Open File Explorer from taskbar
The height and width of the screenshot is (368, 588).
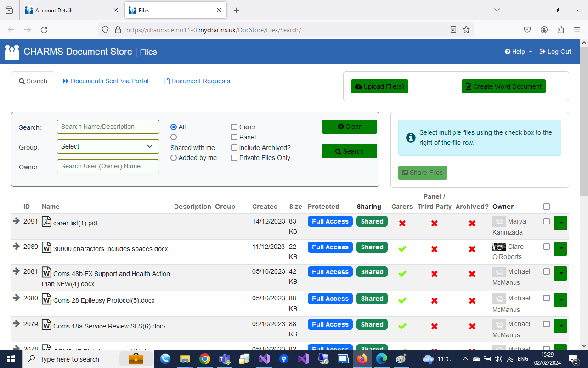click(x=185, y=359)
